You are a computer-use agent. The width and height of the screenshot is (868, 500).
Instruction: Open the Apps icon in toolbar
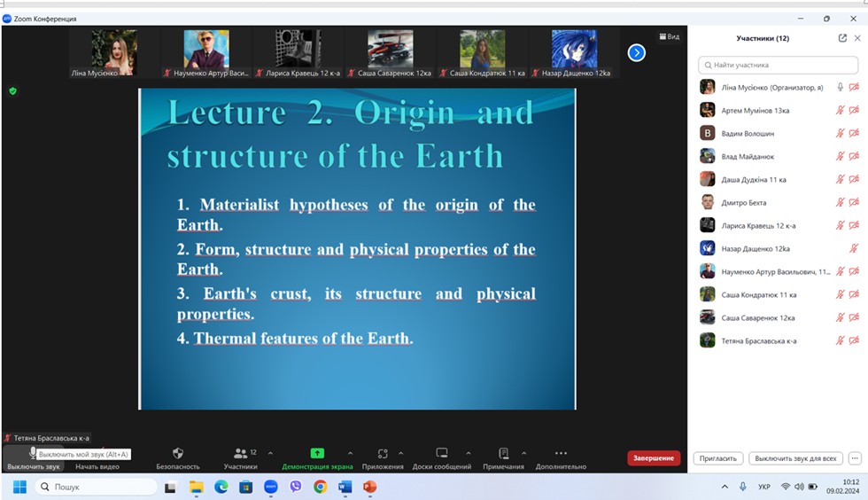click(383, 453)
